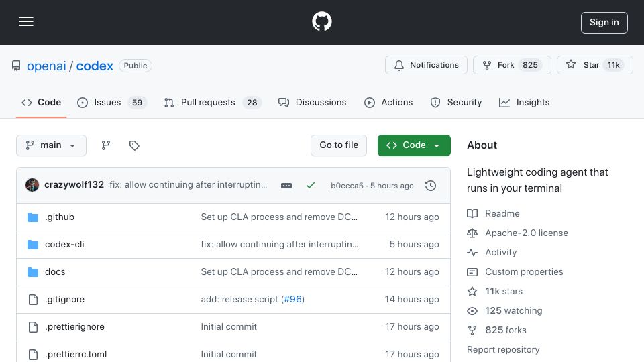Click the watching eye icon
Viewport: 644px width, 362px height.
472,311
